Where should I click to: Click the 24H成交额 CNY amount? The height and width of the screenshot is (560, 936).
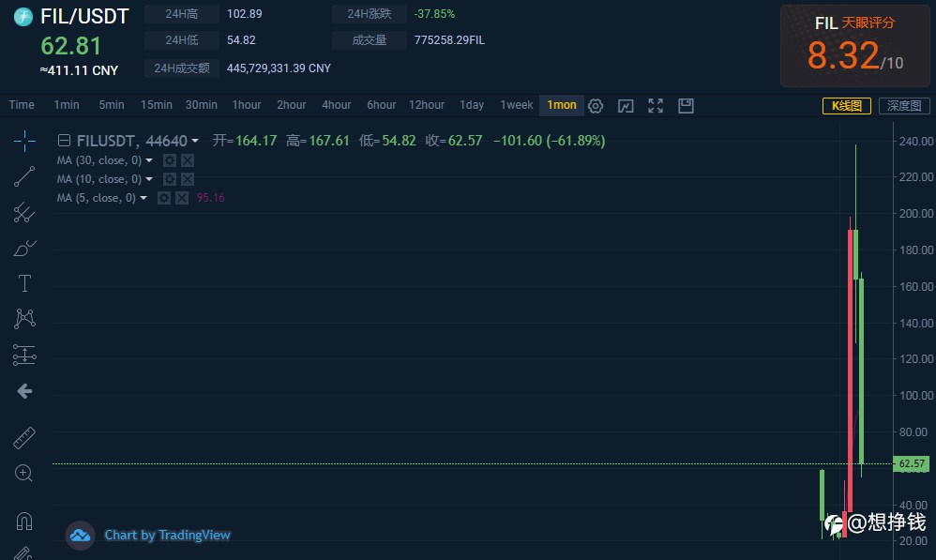tap(279, 68)
